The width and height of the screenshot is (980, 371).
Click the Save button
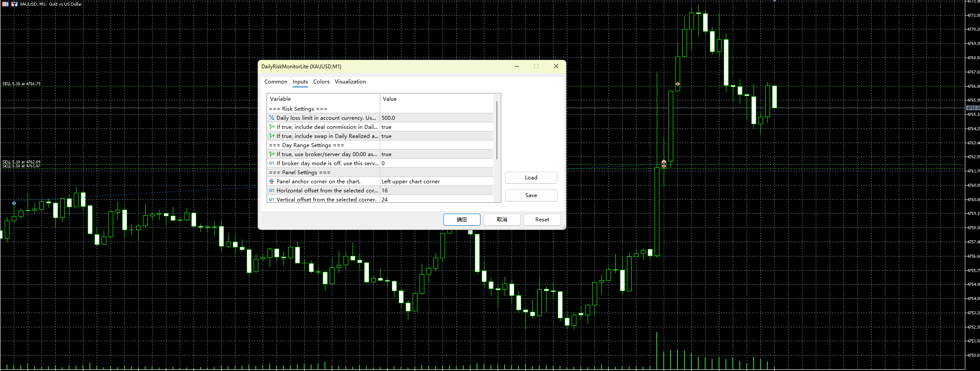click(531, 195)
